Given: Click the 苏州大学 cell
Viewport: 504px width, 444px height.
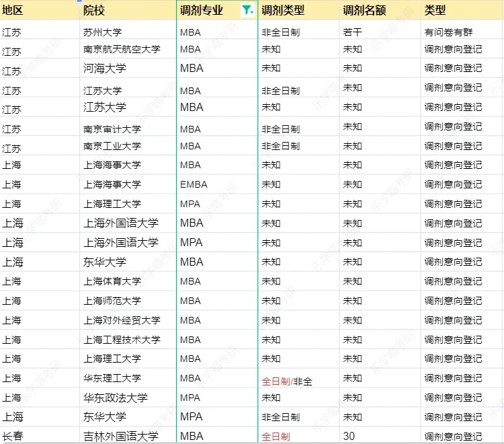Looking at the screenshot, I should (103, 32).
